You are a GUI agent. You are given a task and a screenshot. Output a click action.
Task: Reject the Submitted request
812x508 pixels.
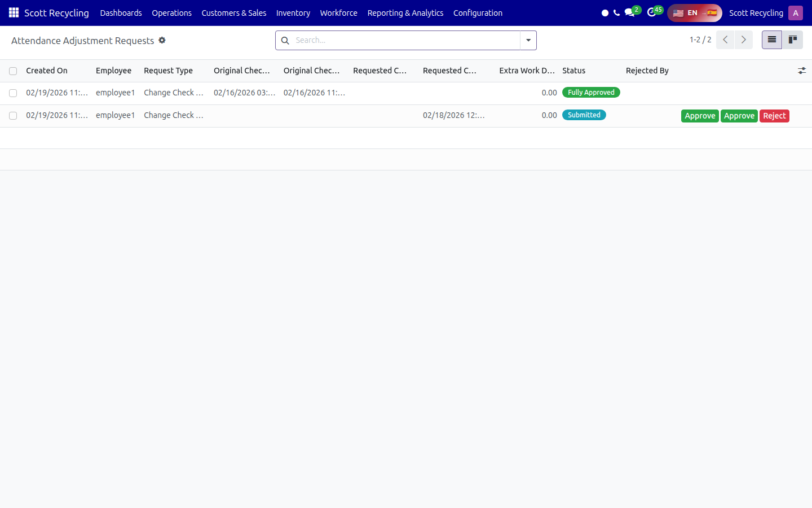[774, 116]
